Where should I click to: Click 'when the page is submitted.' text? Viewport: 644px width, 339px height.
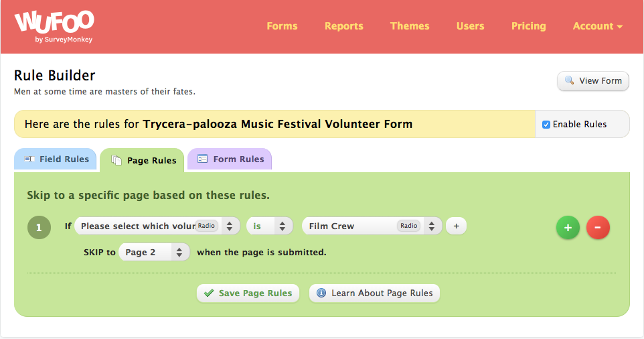pyautogui.click(x=262, y=253)
